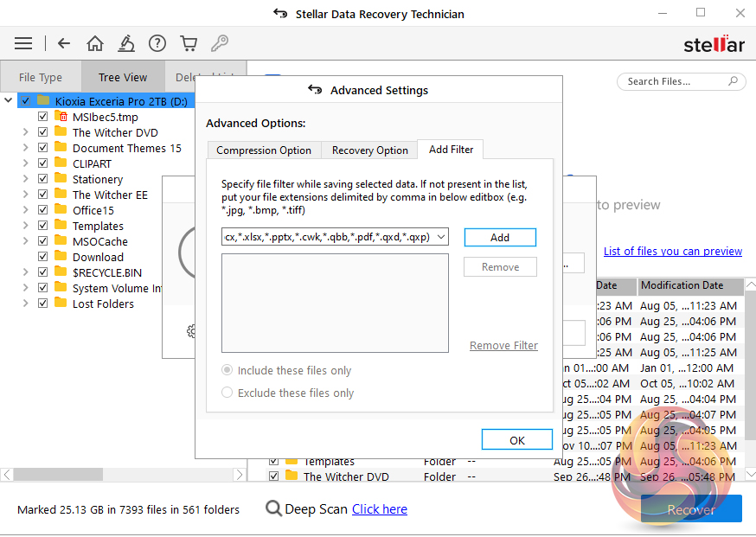Confirm Advanced Settings with OK
The image size is (756, 537).
pyautogui.click(x=517, y=439)
